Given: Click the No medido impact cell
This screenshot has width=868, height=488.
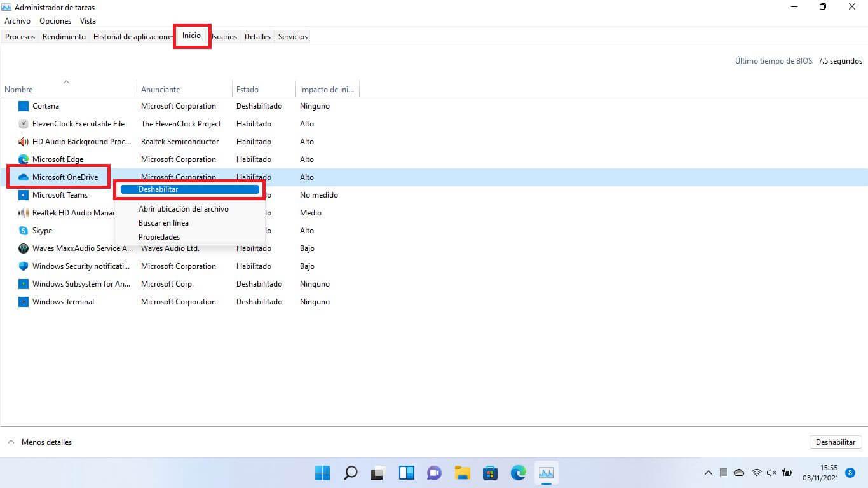Looking at the screenshot, I should click(319, 195).
